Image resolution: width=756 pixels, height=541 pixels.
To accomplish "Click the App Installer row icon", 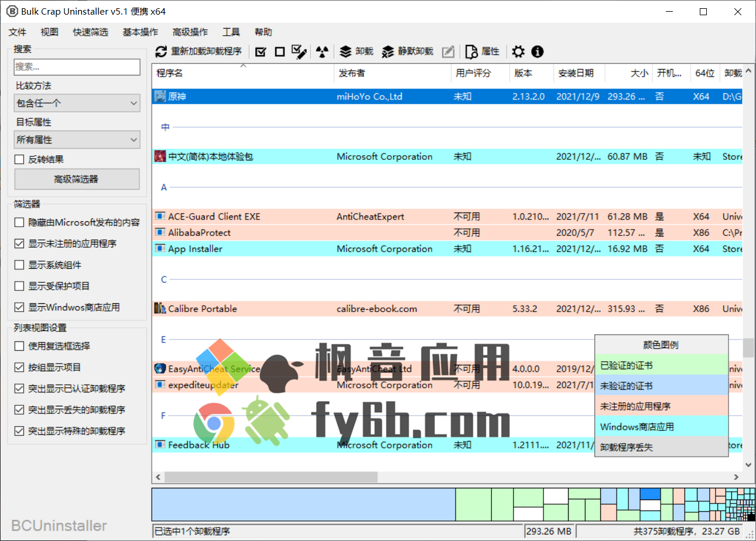I will click(160, 248).
